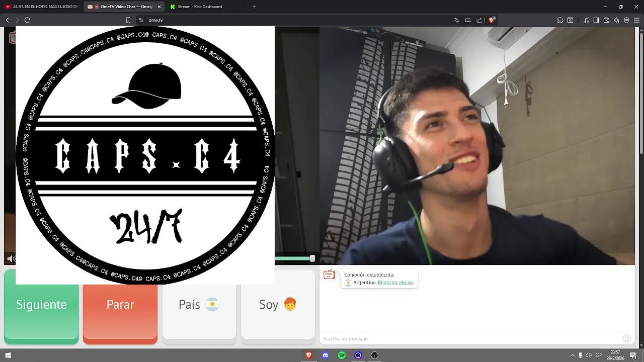Switch to the 24 HS EN EL HOTEL YouTube tab
Image resolution: width=644 pixels, height=362 pixels.
[42, 7]
